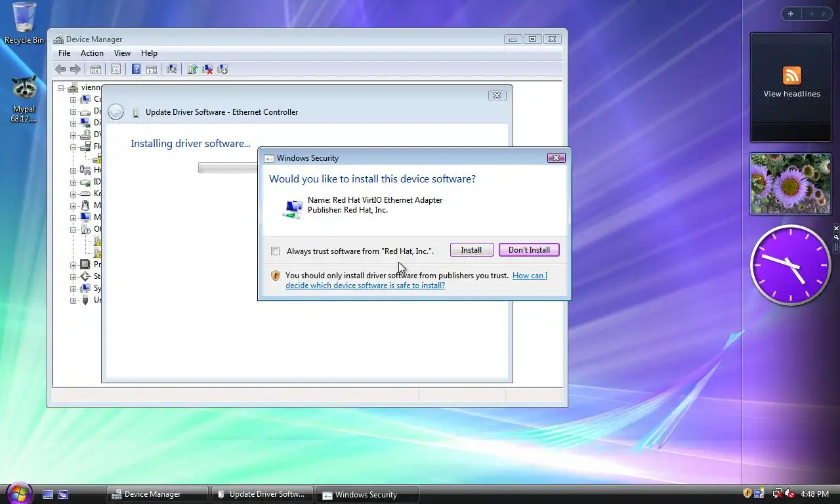Screen dimensions: 840x504
Task: Click Scan for hardware changes toolbar icon
Action: (x=172, y=69)
